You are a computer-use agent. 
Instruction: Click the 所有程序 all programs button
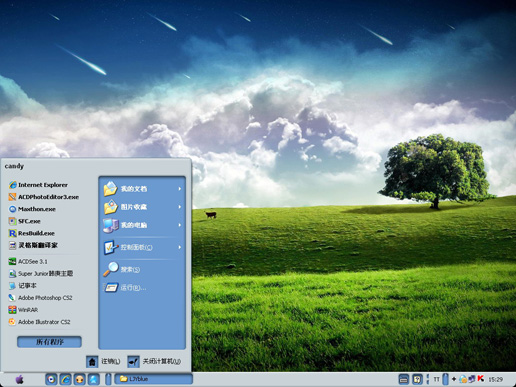49,342
